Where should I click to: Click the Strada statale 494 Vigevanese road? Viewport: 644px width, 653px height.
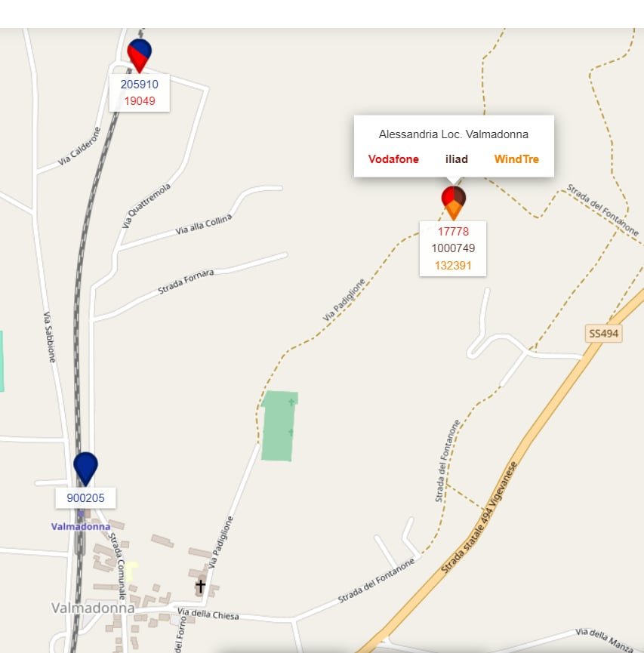click(479, 518)
